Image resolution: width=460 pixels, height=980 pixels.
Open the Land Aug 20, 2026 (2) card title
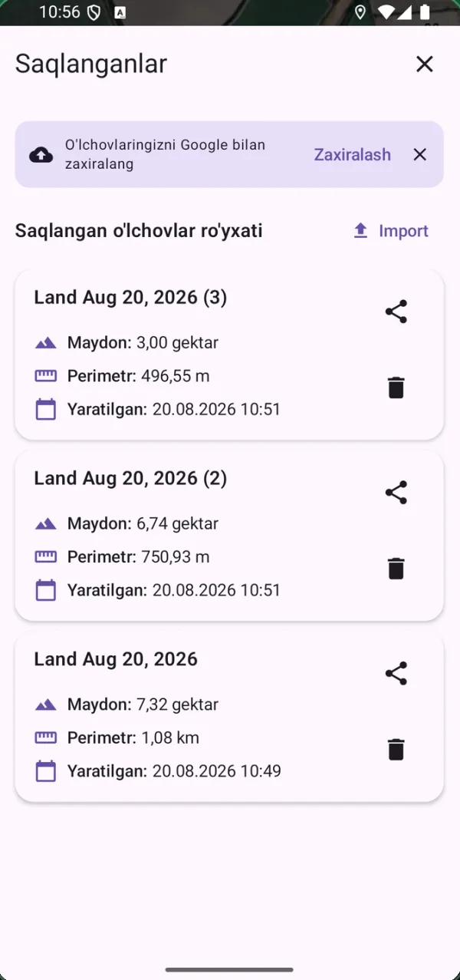click(x=130, y=478)
